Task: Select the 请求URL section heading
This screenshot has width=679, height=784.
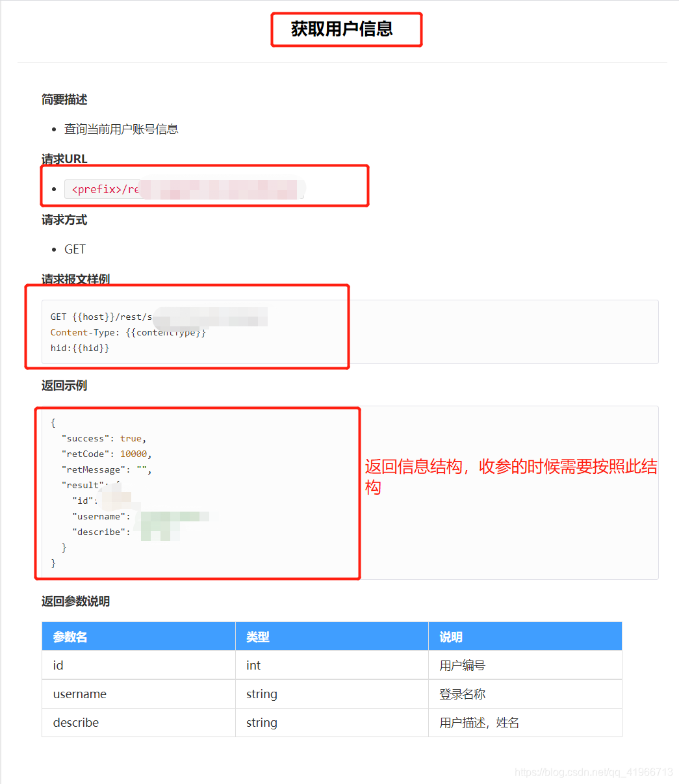Action: (x=63, y=159)
